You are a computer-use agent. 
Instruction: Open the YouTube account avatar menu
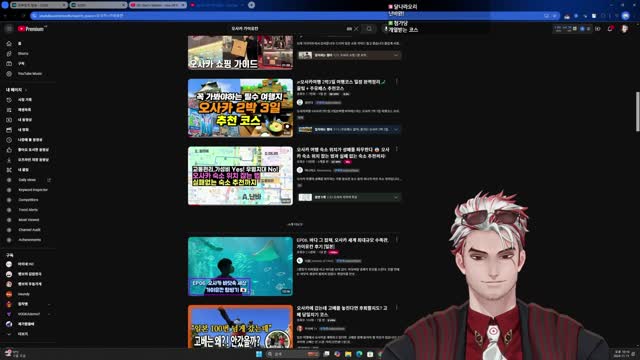[x=624, y=29]
